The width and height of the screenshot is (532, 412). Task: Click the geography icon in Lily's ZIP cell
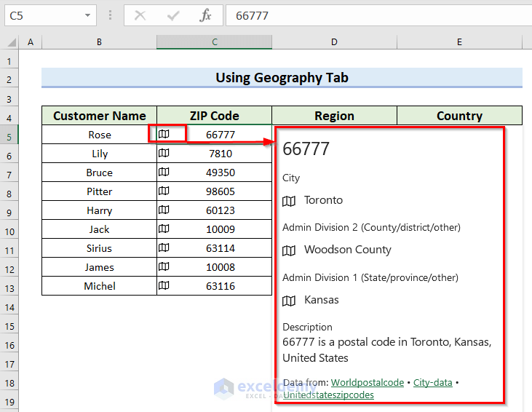coord(164,154)
